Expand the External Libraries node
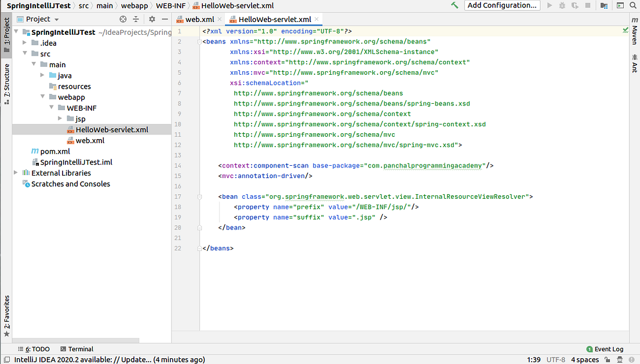The image size is (640, 364). click(15, 172)
